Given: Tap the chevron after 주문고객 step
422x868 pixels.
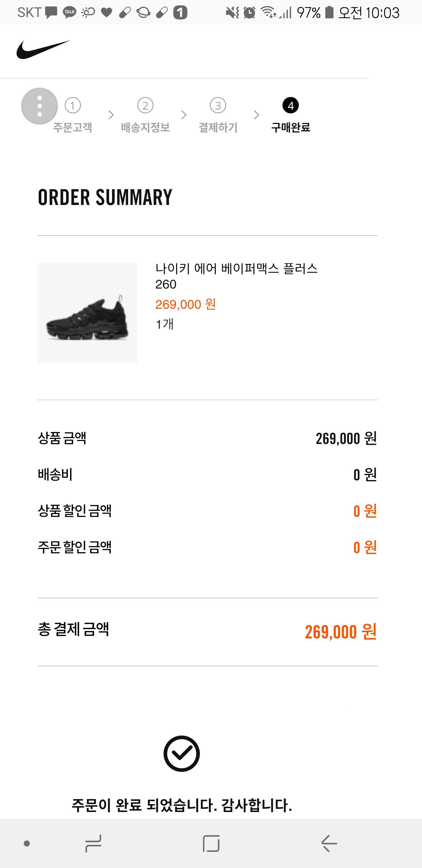Looking at the screenshot, I should 111,115.
